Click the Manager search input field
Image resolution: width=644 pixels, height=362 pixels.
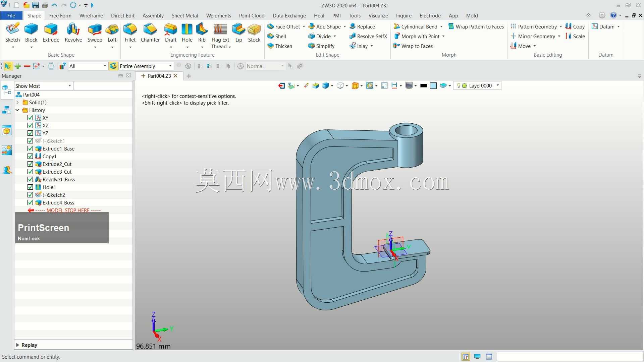pyautogui.click(x=103, y=86)
